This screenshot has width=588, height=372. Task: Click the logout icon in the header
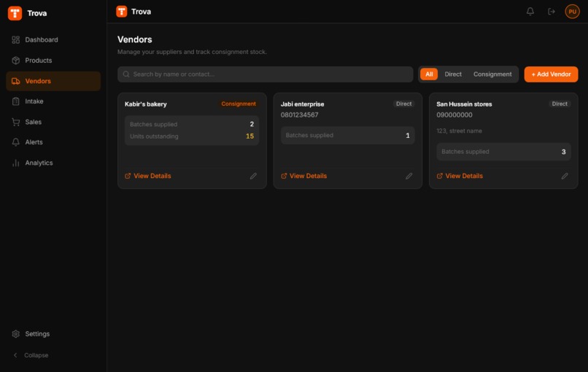click(552, 12)
